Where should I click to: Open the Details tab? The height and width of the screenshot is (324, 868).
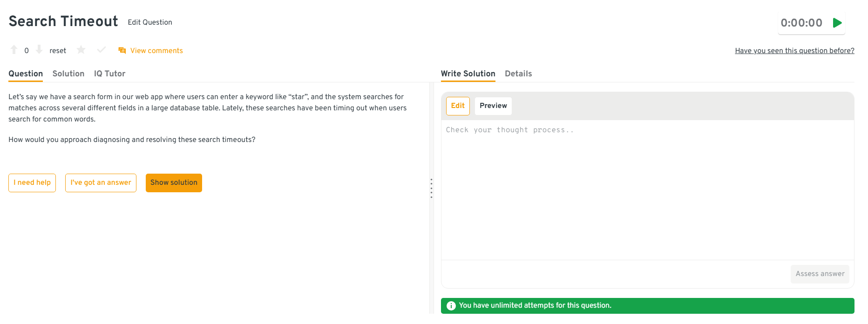coord(518,74)
